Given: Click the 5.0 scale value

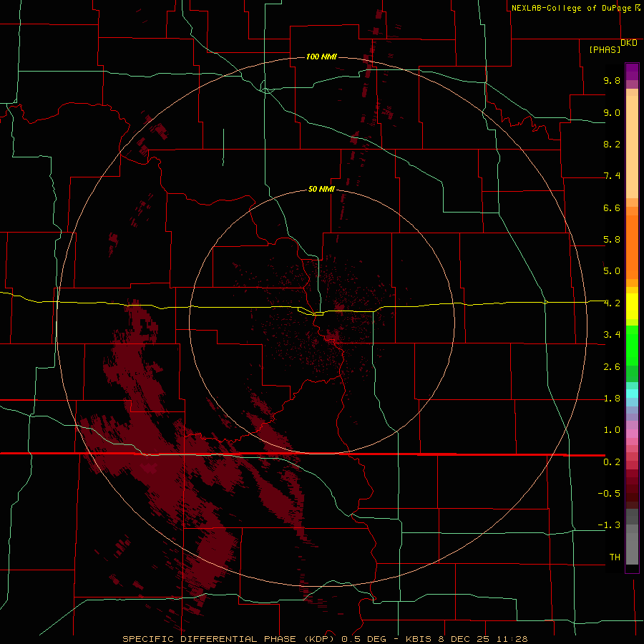Looking at the screenshot, I should click(x=612, y=271).
